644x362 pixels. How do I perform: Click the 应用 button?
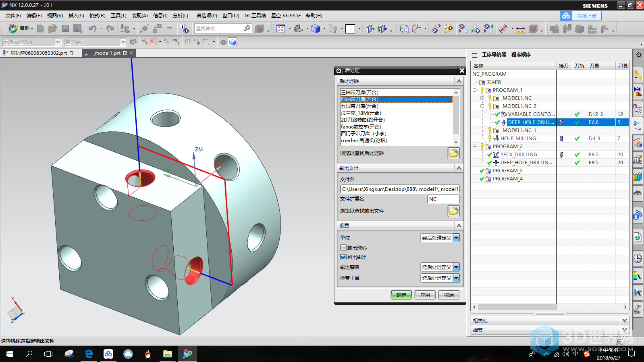[425, 295]
